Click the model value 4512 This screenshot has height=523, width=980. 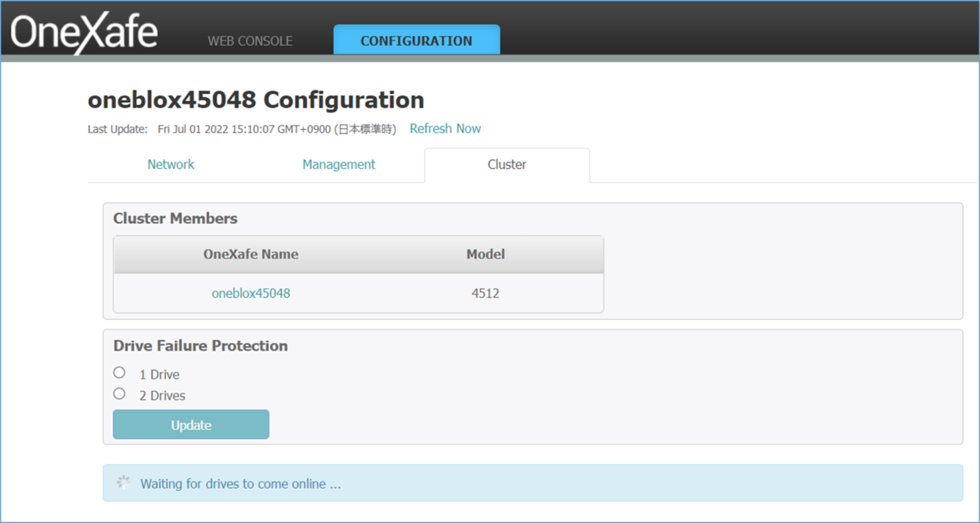point(485,293)
